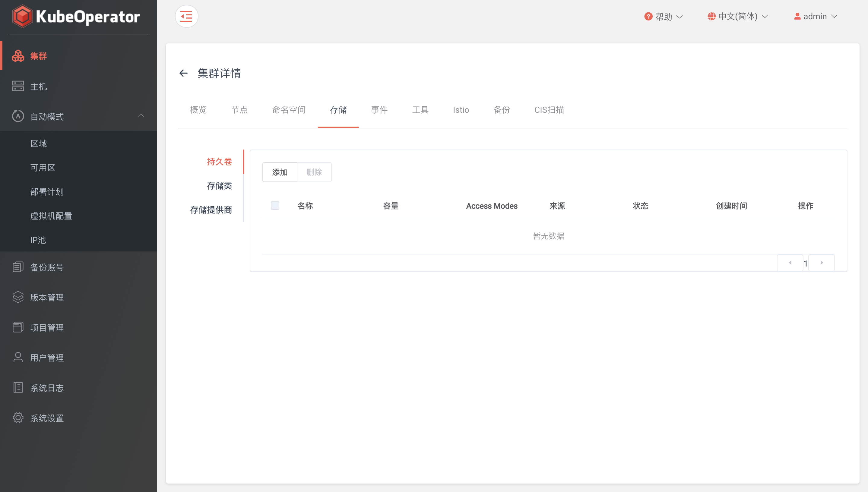The width and height of the screenshot is (868, 492).
Task: Open the admin account dropdown
Action: tap(815, 16)
